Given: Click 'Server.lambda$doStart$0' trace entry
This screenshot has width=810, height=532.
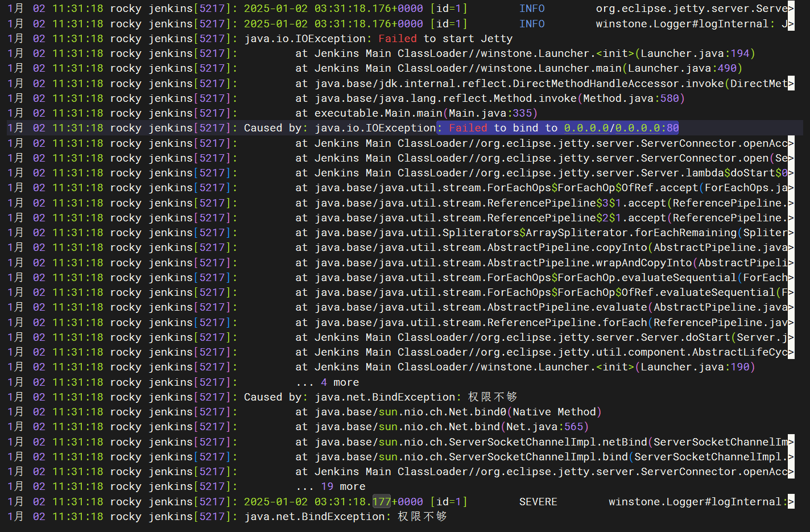Looking at the screenshot, I should coord(714,173).
